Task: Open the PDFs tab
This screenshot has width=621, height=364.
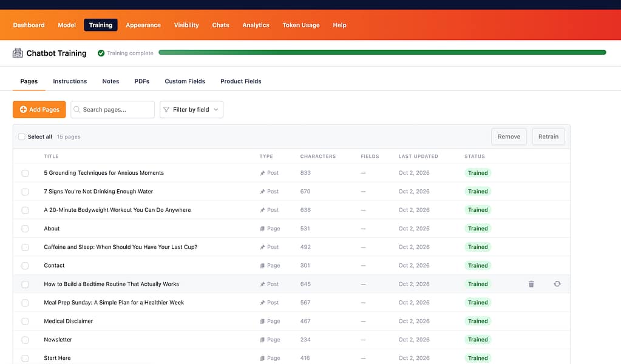Action: pos(142,81)
